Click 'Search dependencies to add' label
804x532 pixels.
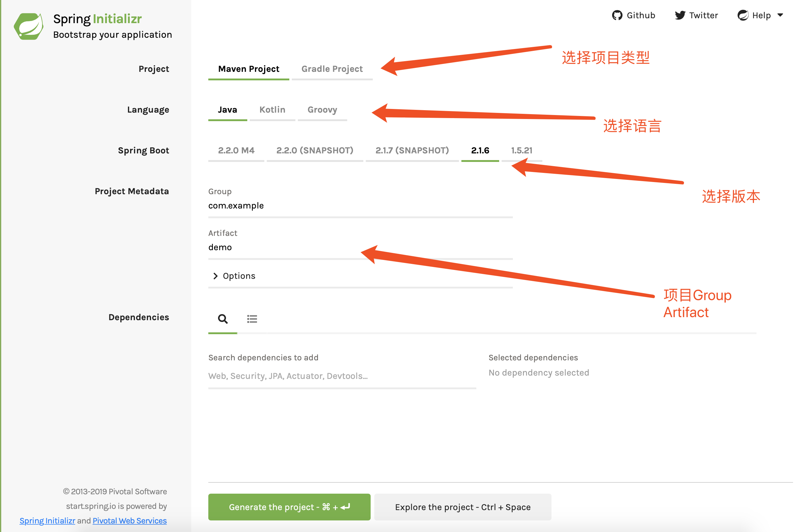[263, 358]
